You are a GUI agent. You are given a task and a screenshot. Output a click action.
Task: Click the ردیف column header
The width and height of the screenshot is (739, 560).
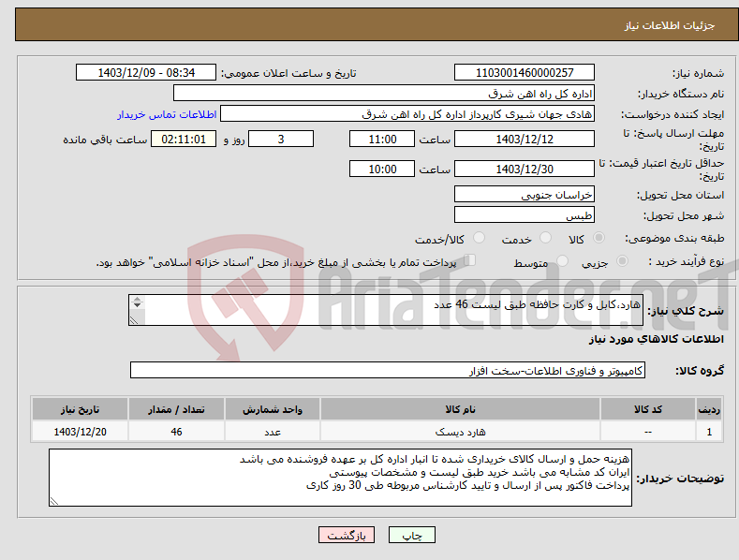pyautogui.click(x=709, y=409)
